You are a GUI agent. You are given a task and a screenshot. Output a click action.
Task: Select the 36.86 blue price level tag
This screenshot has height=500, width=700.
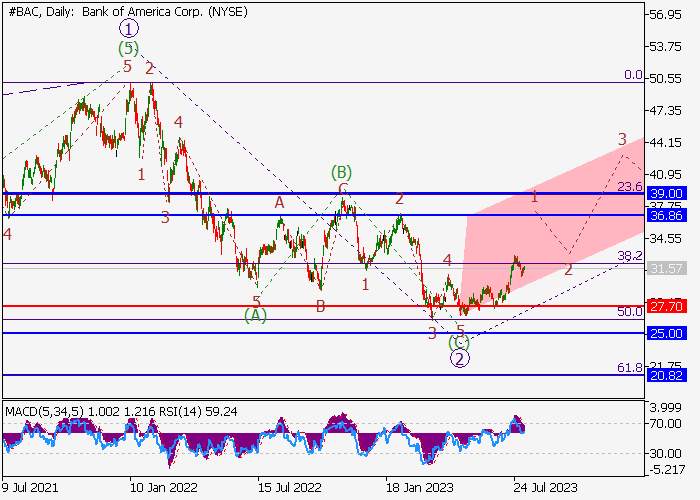coord(667,216)
